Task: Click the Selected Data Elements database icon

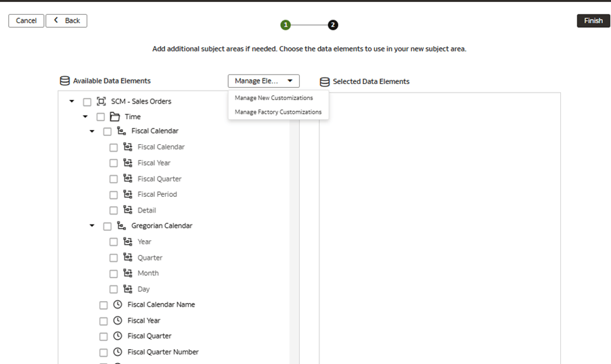Action: tap(325, 82)
